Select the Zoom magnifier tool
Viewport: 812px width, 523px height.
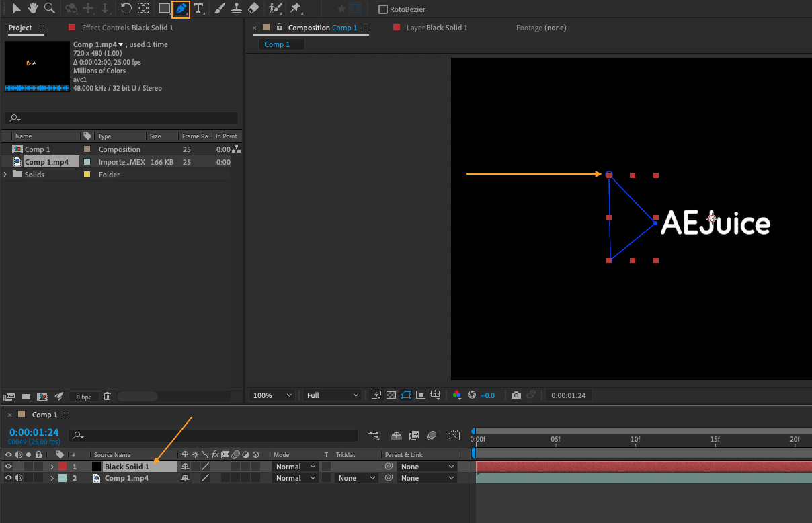(x=49, y=9)
